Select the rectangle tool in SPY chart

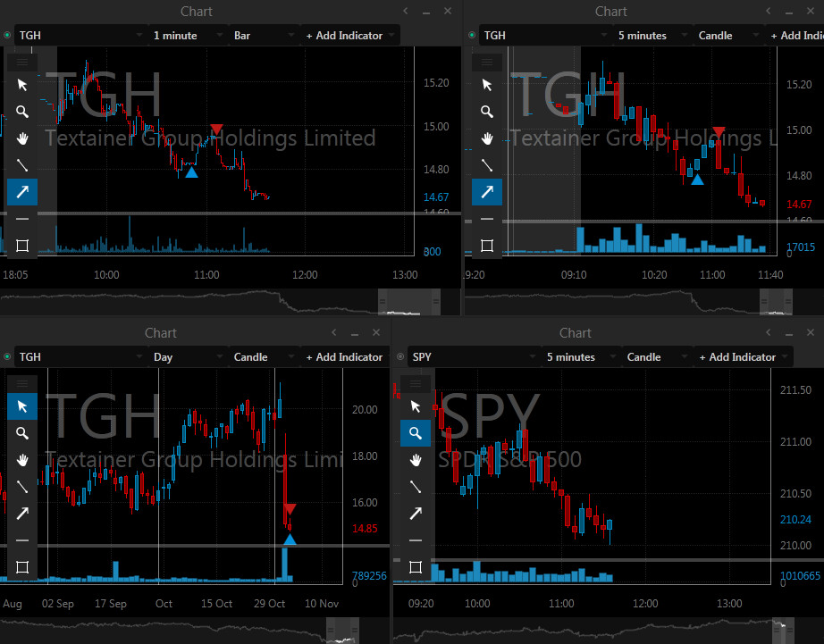point(416,567)
